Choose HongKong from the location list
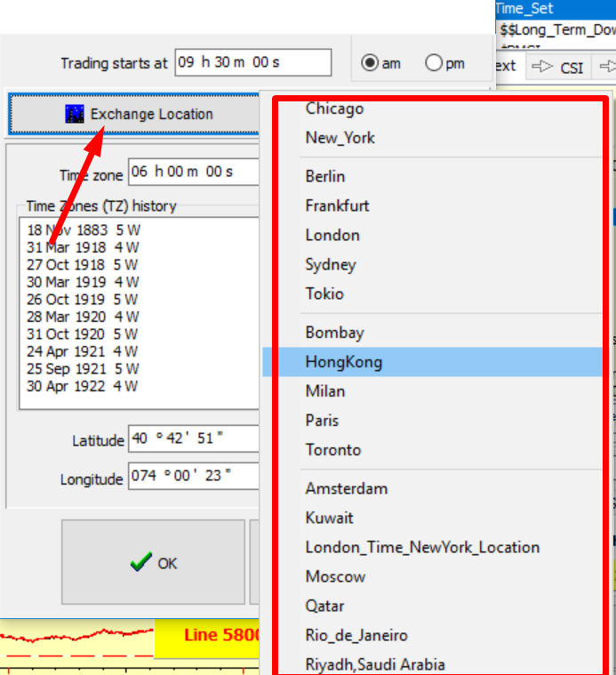This screenshot has height=675, width=616. 343,362
